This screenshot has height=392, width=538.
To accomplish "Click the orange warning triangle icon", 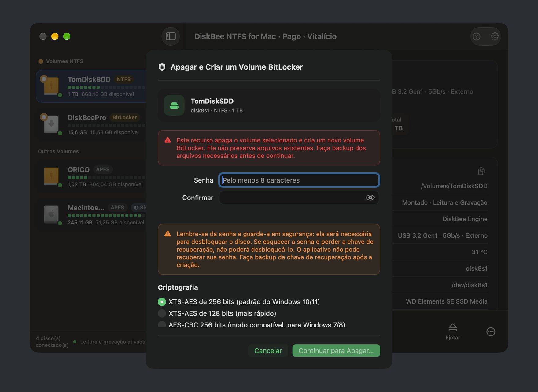I will (168, 234).
